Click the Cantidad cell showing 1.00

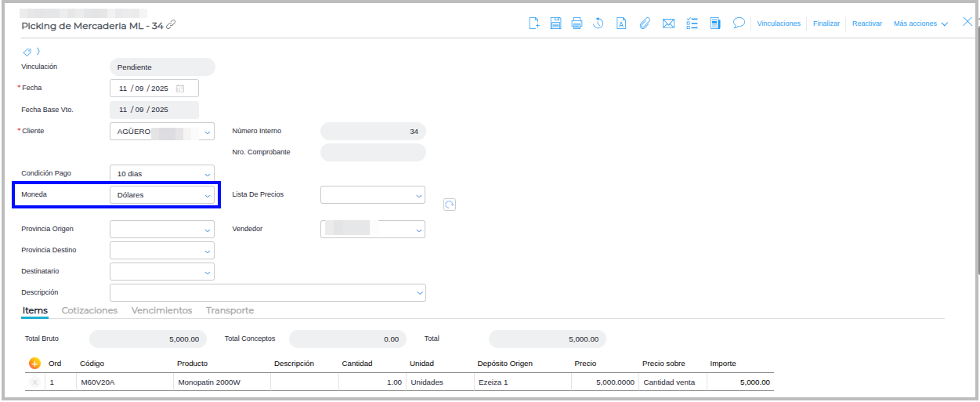(x=372, y=382)
